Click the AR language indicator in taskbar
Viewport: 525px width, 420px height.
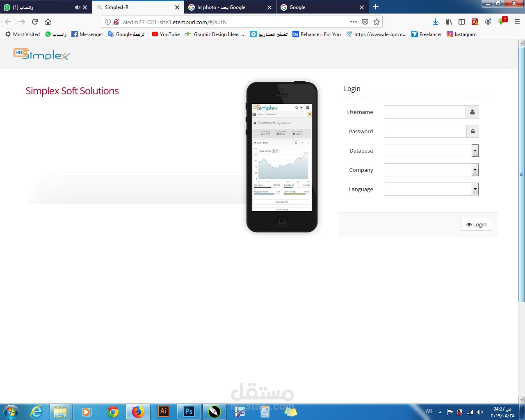(429, 411)
